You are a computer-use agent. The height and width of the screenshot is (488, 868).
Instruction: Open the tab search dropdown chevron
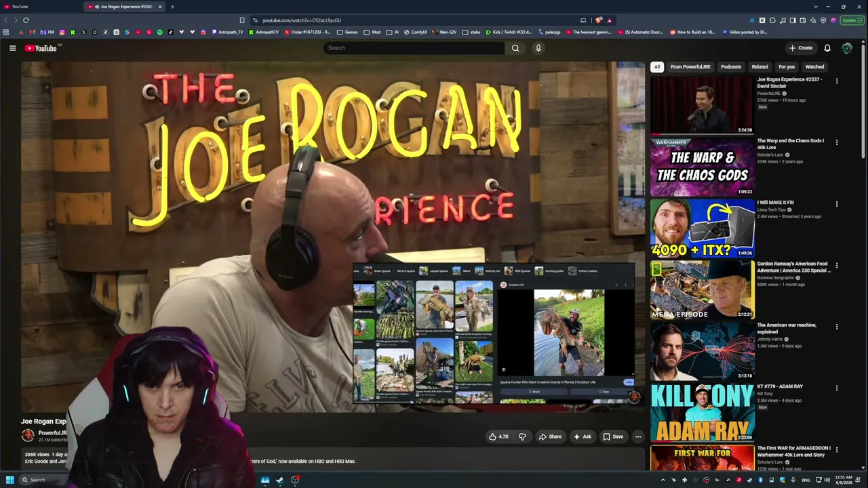(816, 7)
